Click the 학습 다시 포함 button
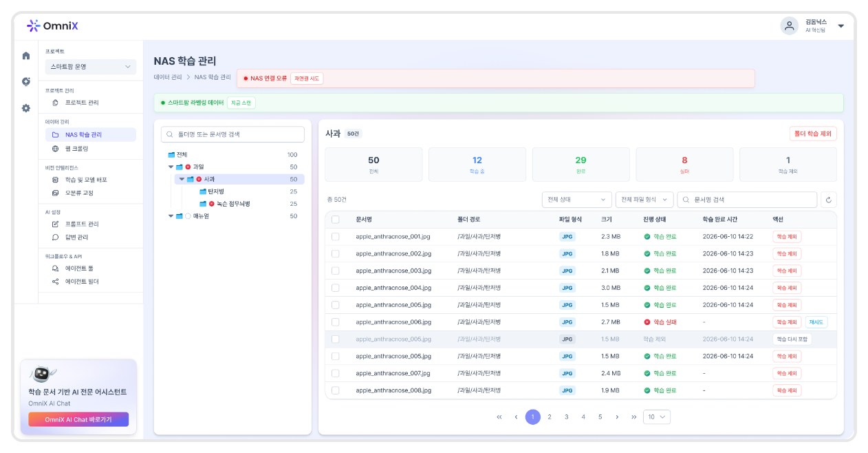This screenshot has width=868, height=453. pos(792,339)
